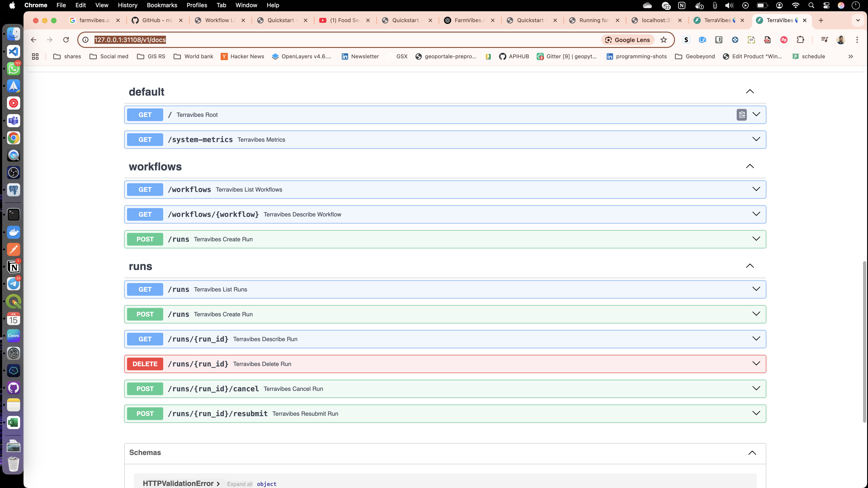Viewport: 868px width, 488px height.
Task: Open Control Center in menu bar
Action: click(x=826, y=5)
